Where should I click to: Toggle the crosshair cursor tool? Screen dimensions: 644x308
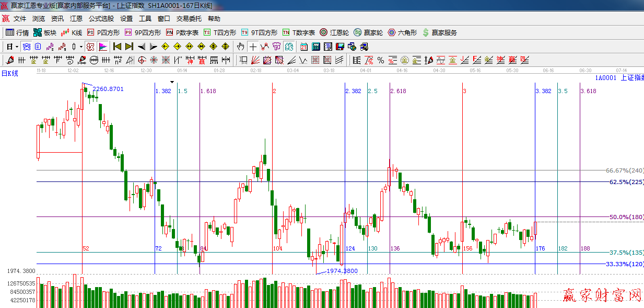pyautogui.click(x=253, y=47)
